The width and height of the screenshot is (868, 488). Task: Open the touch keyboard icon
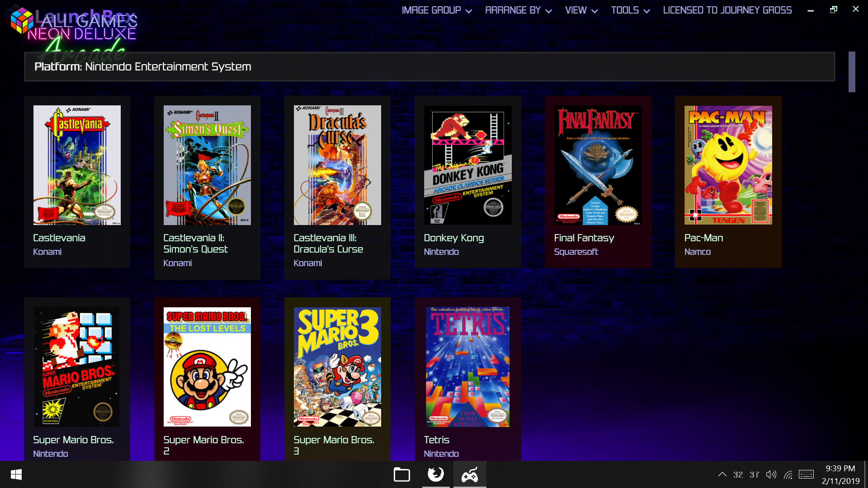click(806, 474)
